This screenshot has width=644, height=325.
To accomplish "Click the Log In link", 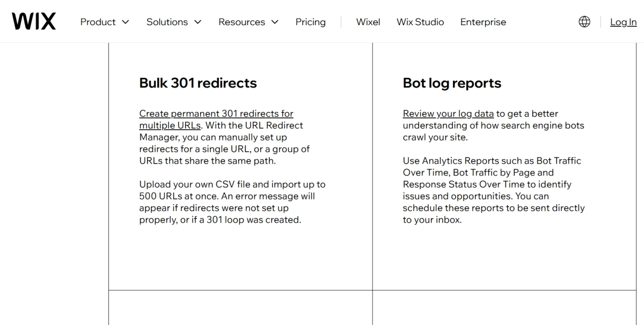I will (x=623, y=22).
